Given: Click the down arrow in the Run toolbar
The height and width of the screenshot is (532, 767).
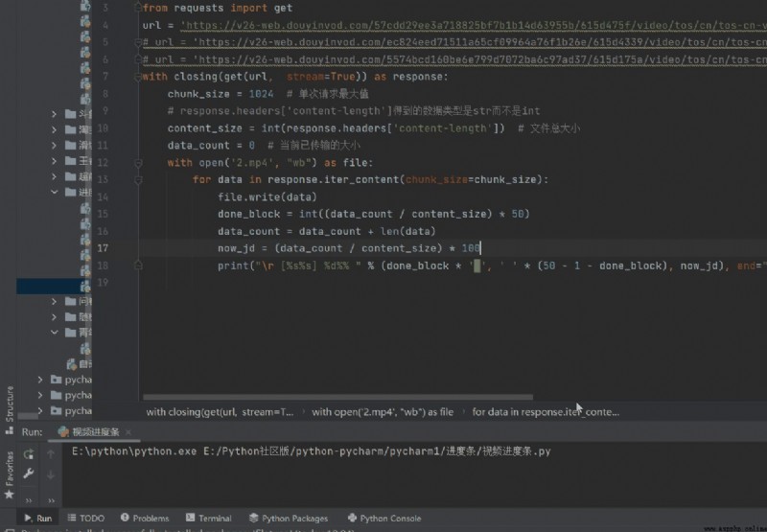Looking at the screenshot, I should (51, 474).
